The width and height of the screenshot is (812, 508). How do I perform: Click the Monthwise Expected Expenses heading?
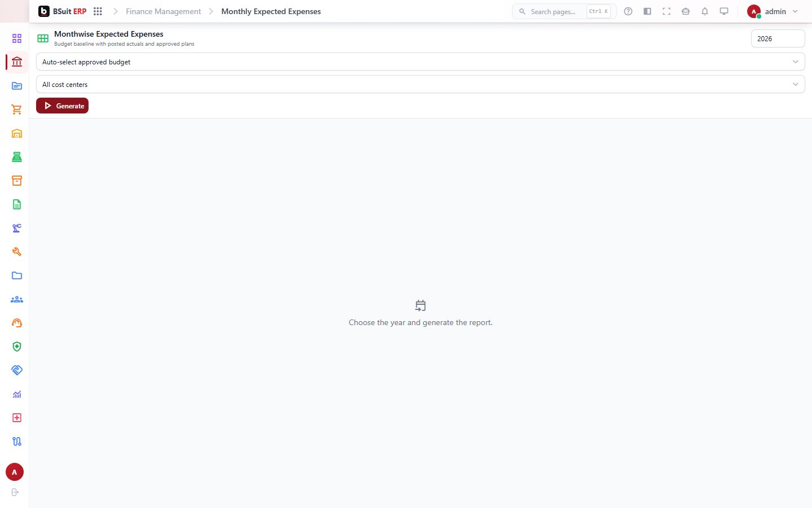tap(109, 34)
